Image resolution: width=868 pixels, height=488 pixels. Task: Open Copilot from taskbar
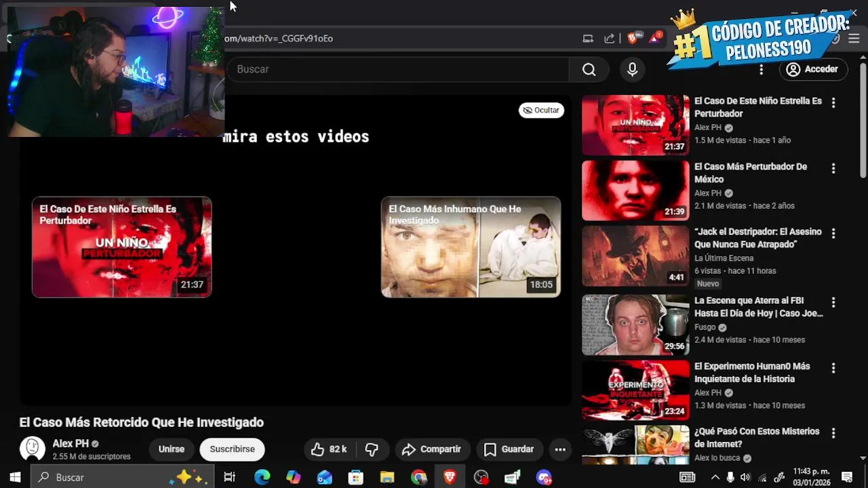click(293, 477)
